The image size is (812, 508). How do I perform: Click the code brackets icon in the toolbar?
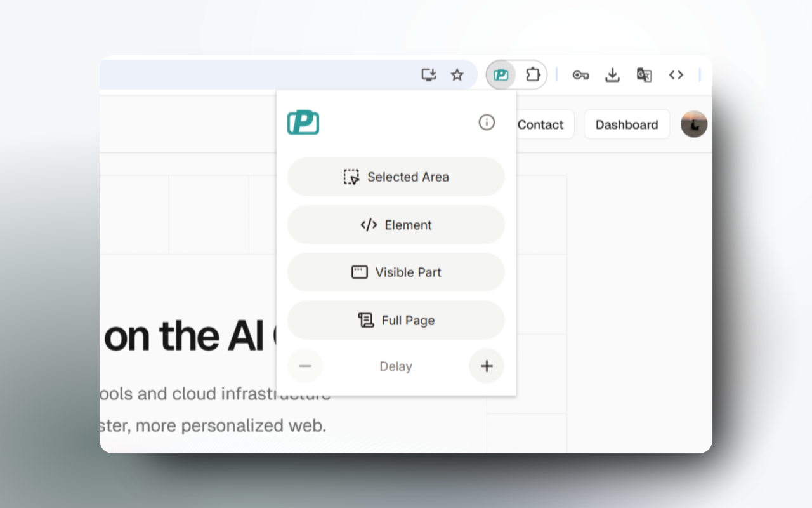(x=676, y=75)
